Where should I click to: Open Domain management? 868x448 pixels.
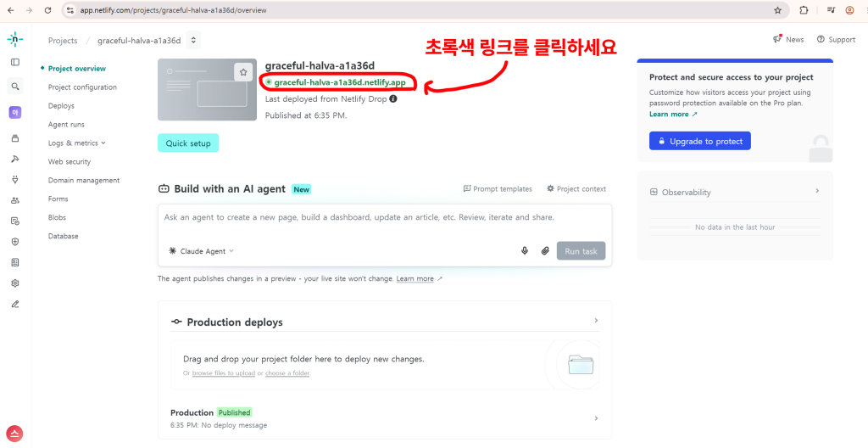(84, 180)
